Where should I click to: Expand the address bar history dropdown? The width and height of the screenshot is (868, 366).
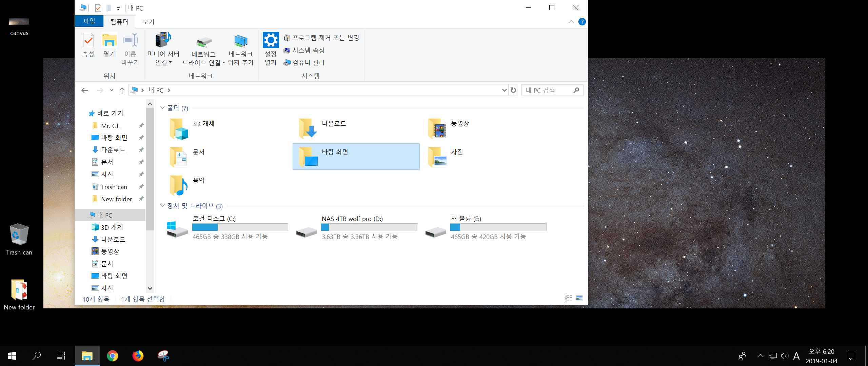tap(504, 90)
